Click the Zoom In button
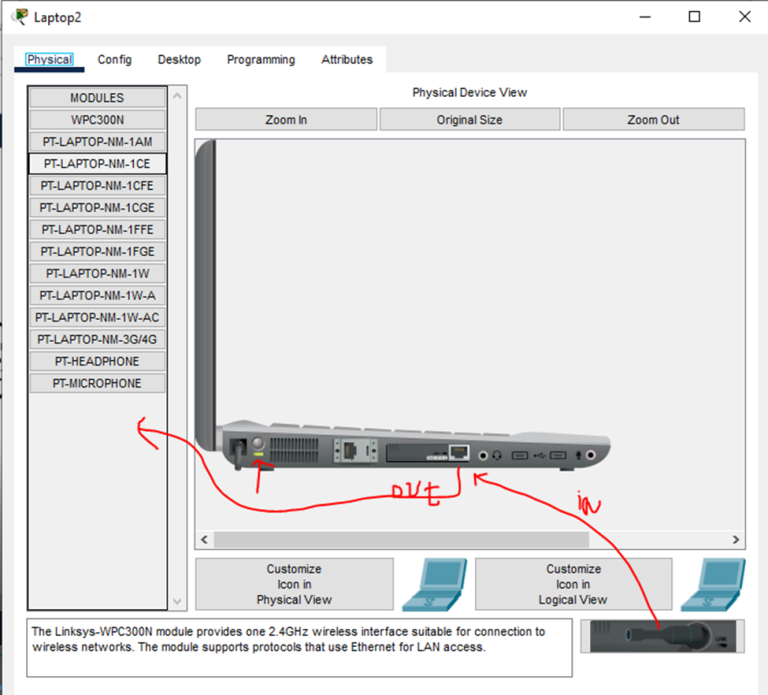The width and height of the screenshot is (768, 695). pos(286,120)
